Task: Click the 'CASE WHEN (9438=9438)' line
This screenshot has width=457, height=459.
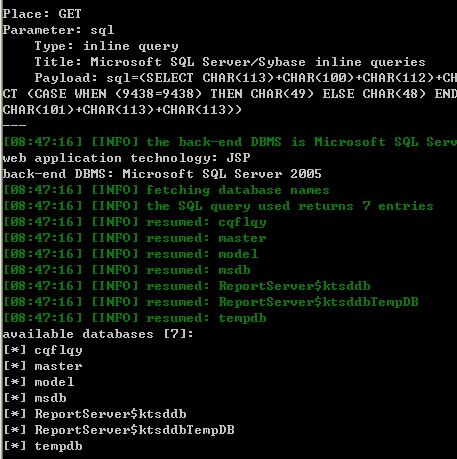Action: pyautogui.click(x=230, y=94)
